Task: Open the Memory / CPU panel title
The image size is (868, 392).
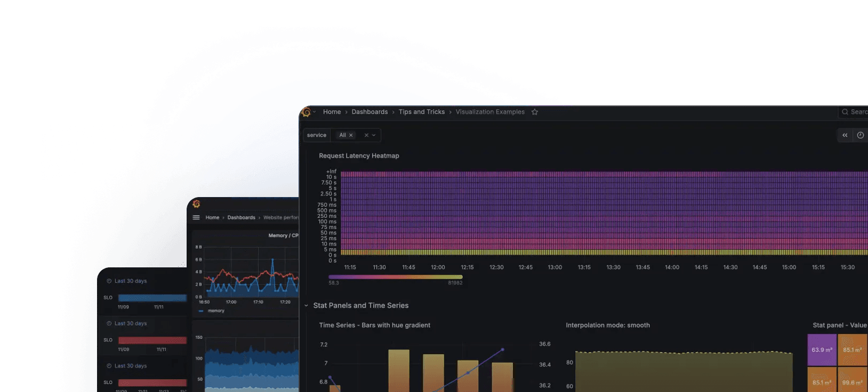Action: coord(283,235)
